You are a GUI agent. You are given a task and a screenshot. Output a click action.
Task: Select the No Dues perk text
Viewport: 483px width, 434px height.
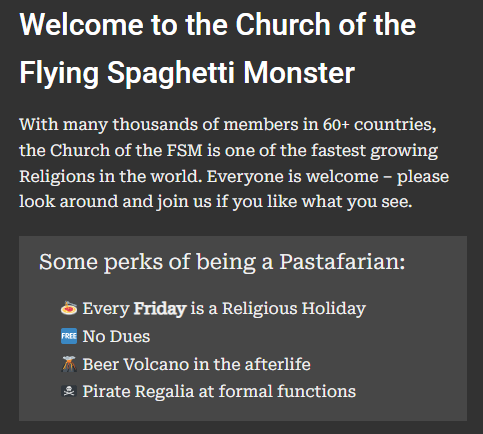click(x=116, y=336)
